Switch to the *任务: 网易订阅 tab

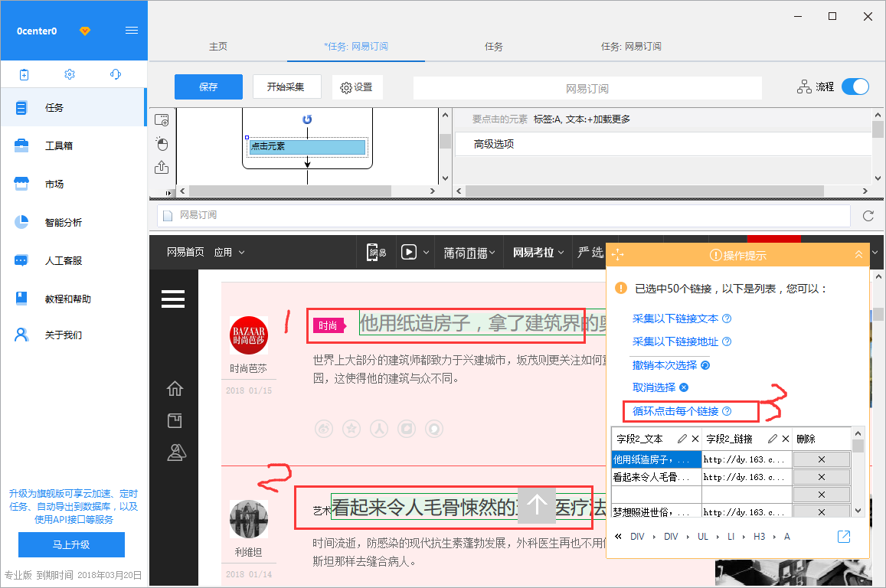coord(356,46)
